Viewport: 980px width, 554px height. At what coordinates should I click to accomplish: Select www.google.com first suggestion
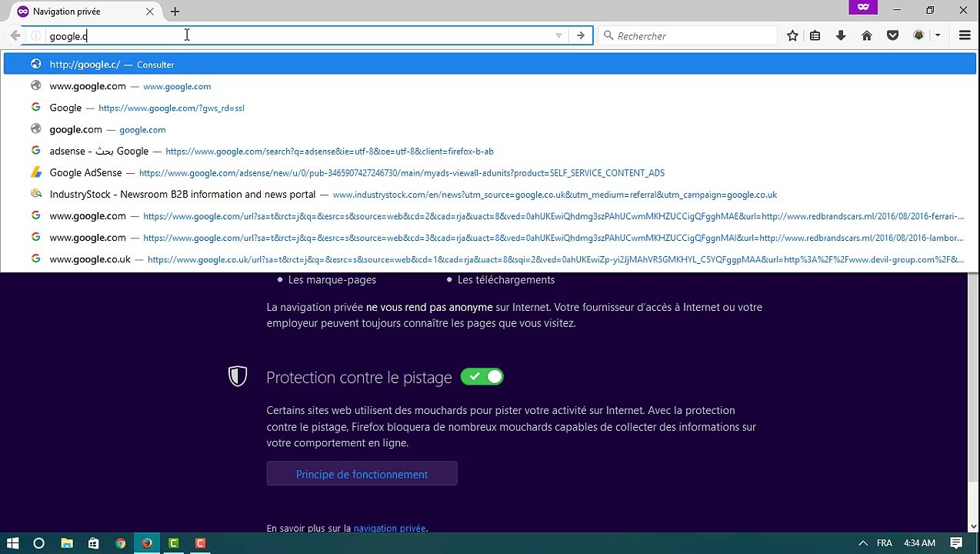(490, 86)
